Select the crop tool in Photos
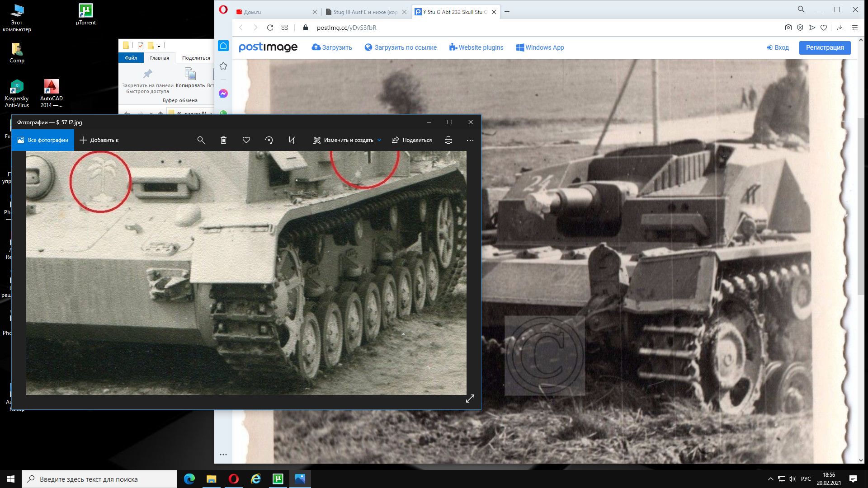Screen dimensions: 868x488 tap(292, 140)
